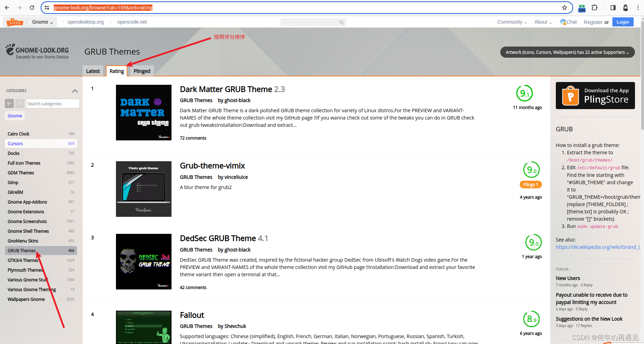Select the GDM Themes category
This screenshot has height=344, width=644.
[41, 173]
